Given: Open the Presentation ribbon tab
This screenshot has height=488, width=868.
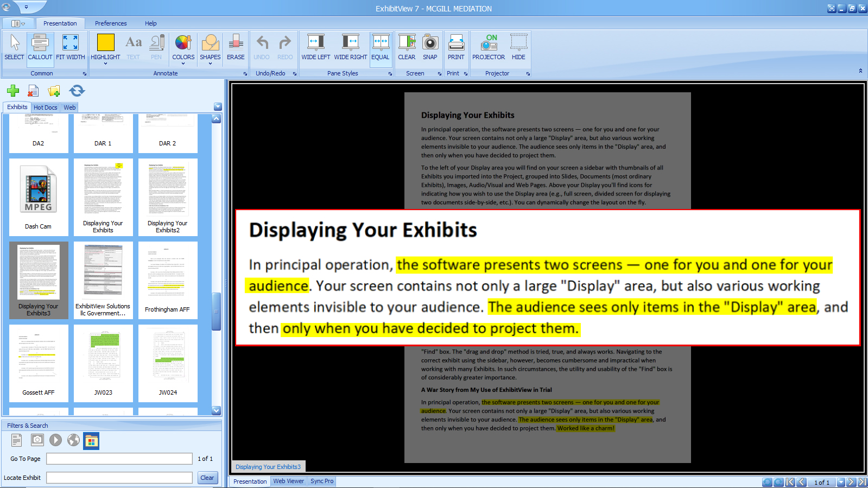Looking at the screenshot, I should [x=60, y=23].
